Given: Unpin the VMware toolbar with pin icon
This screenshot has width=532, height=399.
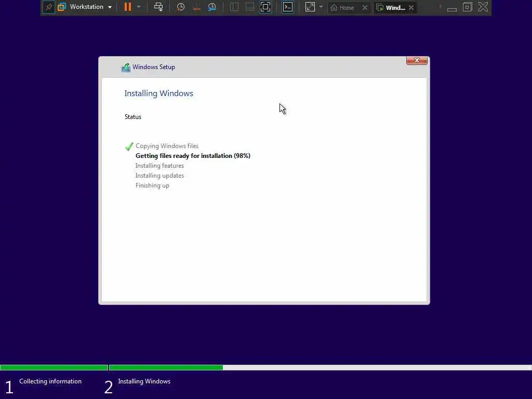Looking at the screenshot, I should point(49,7).
